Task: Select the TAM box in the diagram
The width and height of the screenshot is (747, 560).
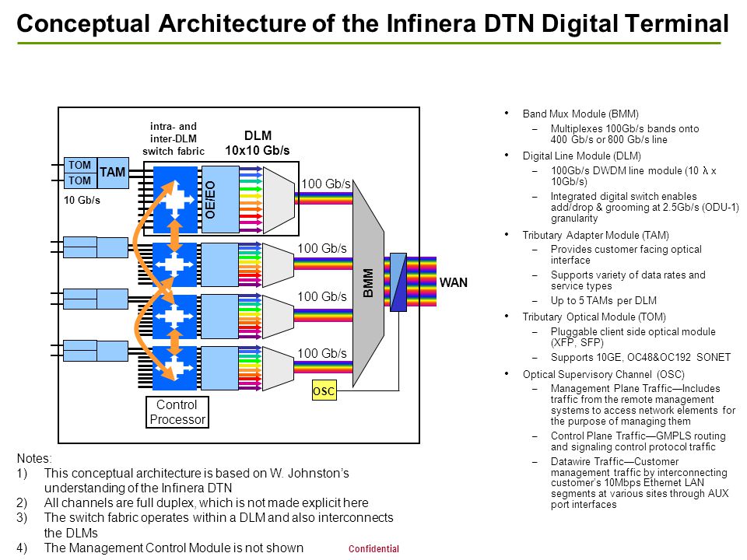Action: [x=113, y=173]
